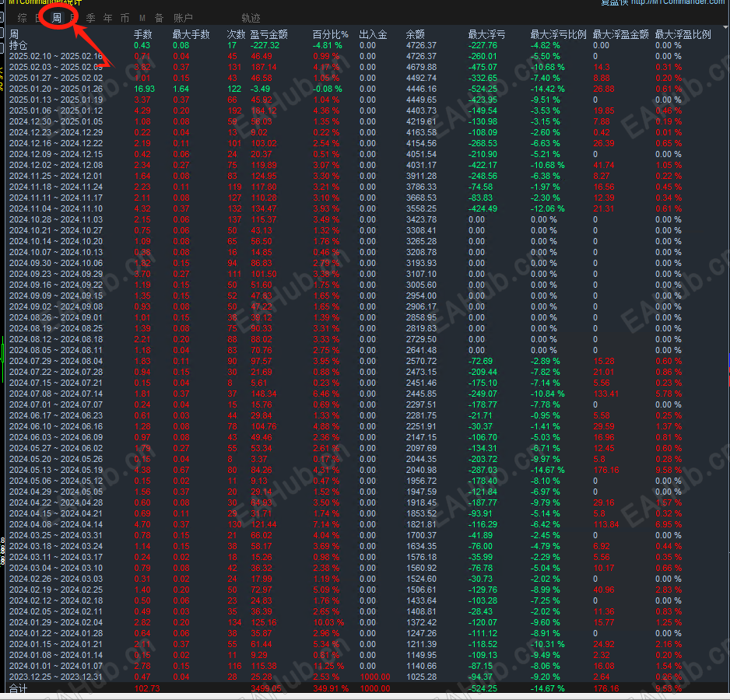Click the 最大浮亏 column header
730x700 pixels.
486,34
